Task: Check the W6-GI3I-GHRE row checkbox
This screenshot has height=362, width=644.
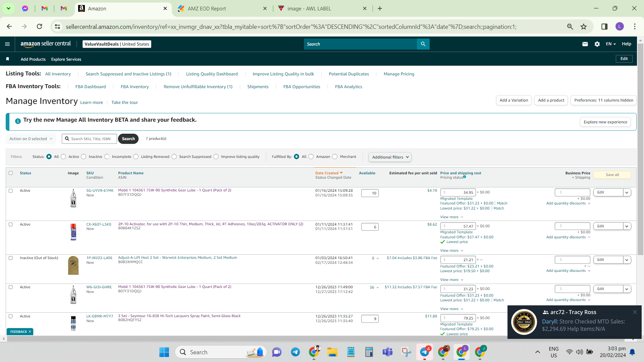Action: [x=10, y=287]
